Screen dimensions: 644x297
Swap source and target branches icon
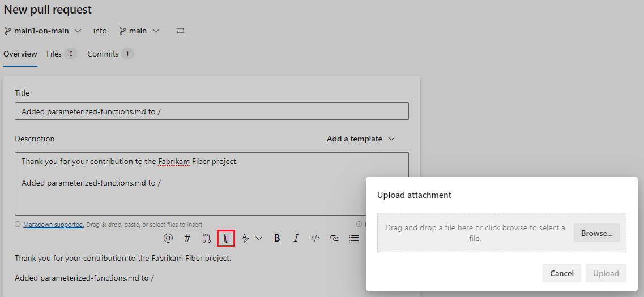(x=180, y=31)
